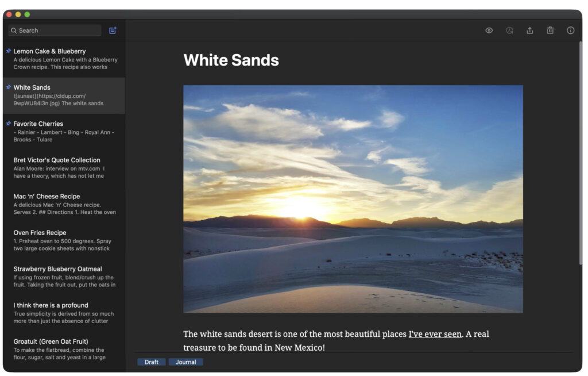Toggle the markdown preview eye icon
Viewport: 588px width, 376px height.
pyautogui.click(x=489, y=30)
